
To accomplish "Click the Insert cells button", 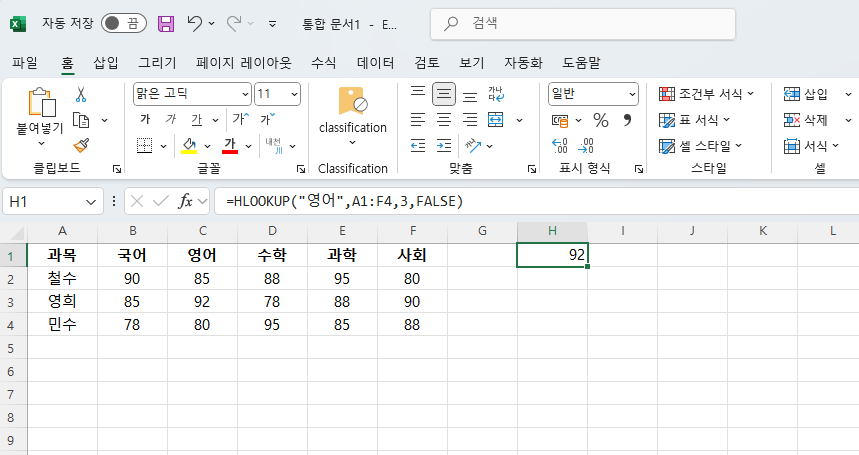I will point(805,94).
